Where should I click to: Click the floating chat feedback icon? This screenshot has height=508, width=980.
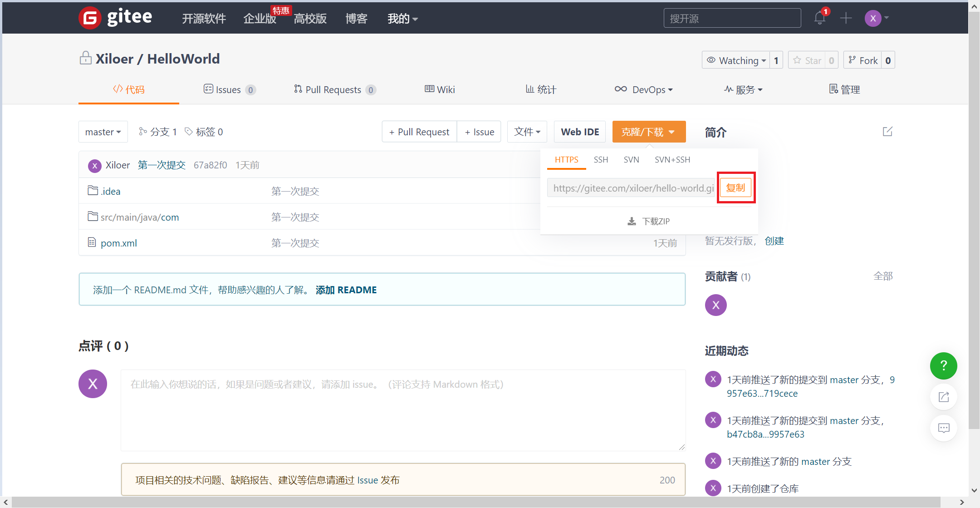pos(944,428)
